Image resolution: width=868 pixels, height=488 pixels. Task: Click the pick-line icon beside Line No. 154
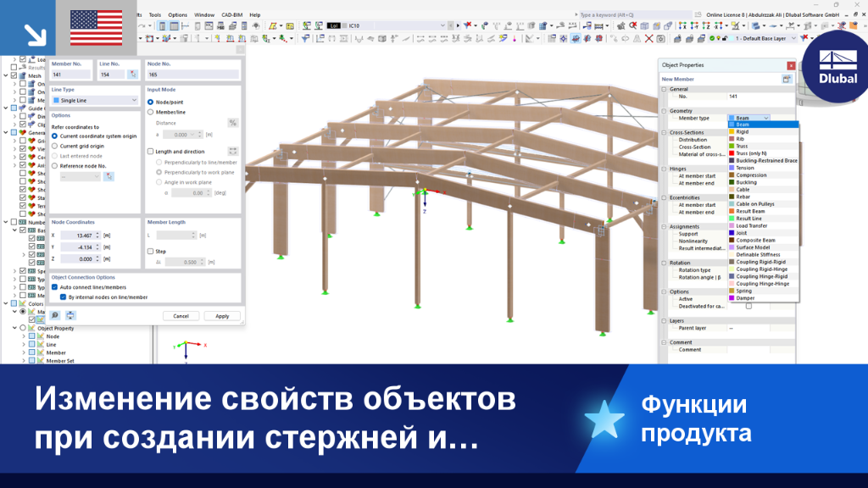[133, 75]
